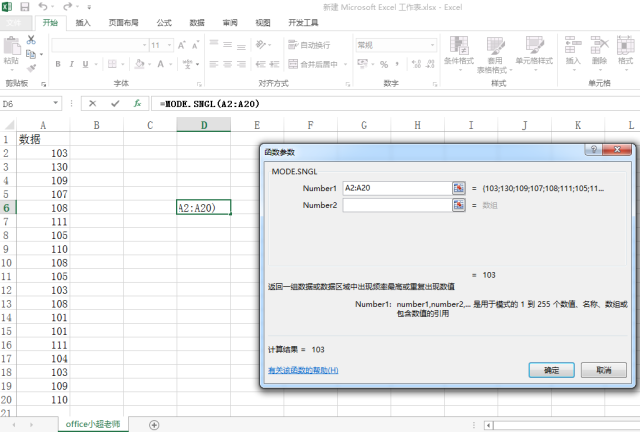The height and width of the screenshot is (432, 640).
Task: Open the function help link
Action: [x=303, y=370]
